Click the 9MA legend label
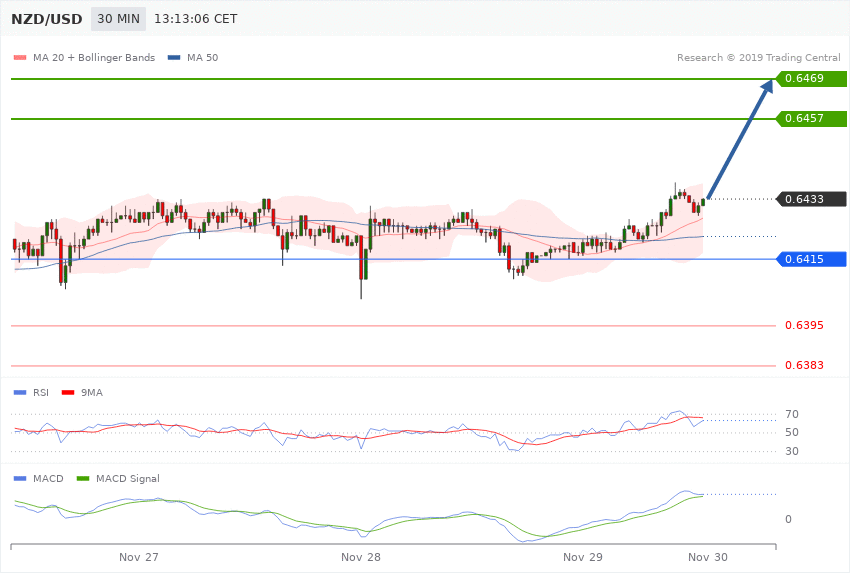Image resolution: width=850 pixels, height=576 pixels. click(x=92, y=392)
